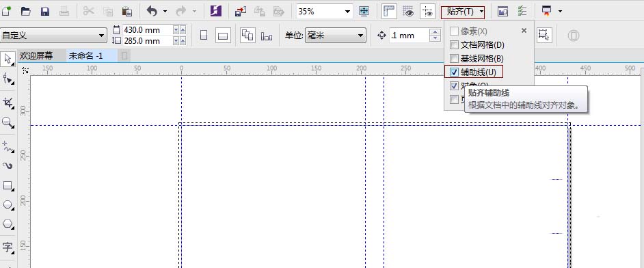Select the Freehand tool
Viewport: 644px width, 268px height.
pos(8,146)
